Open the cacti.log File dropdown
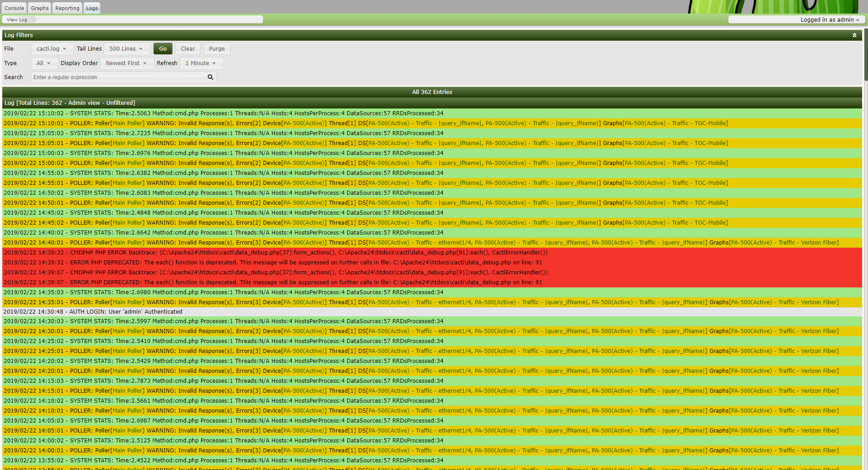The width and height of the screenshot is (868, 470). pos(52,49)
